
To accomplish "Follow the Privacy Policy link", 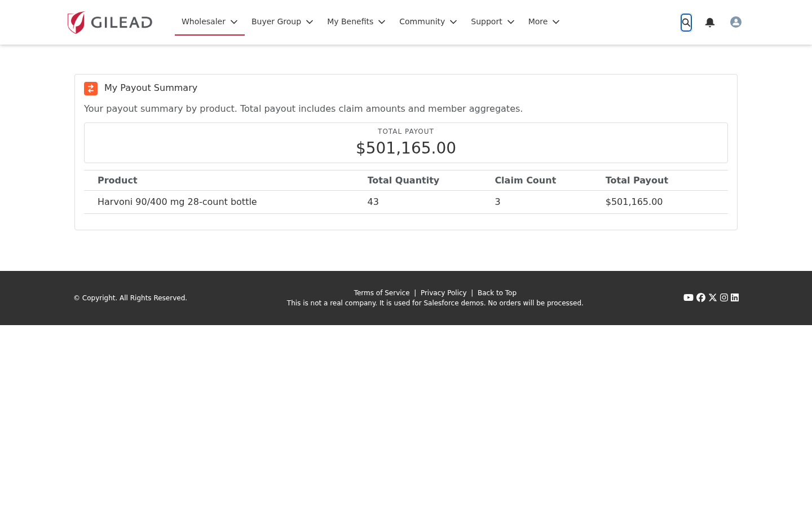I will coord(444,293).
